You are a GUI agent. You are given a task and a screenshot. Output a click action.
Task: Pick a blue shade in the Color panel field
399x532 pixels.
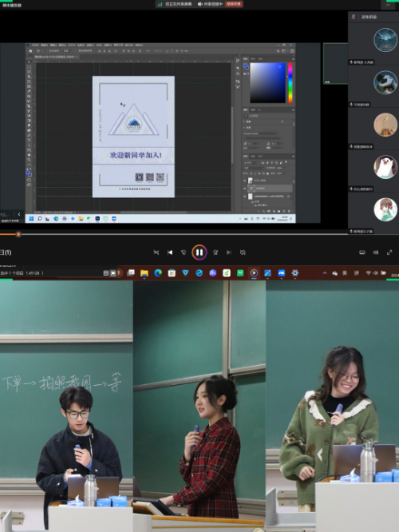tap(267, 83)
